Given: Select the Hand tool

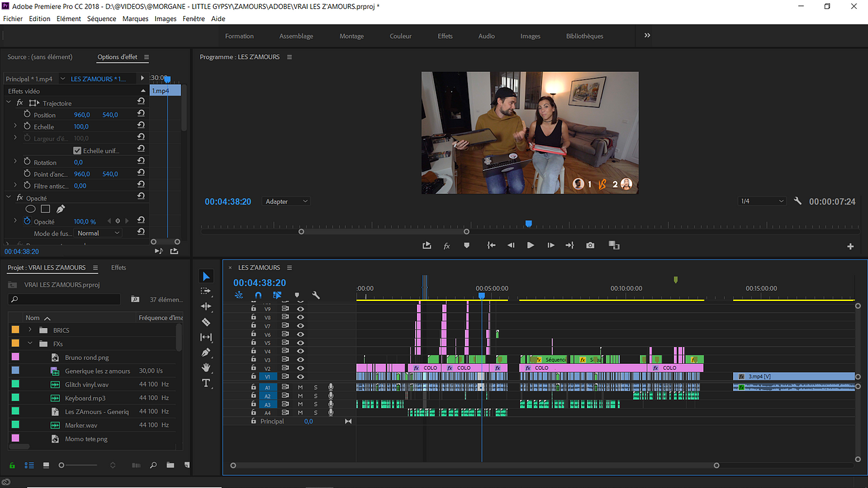Looking at the screenshot, I should coord(207,367).
